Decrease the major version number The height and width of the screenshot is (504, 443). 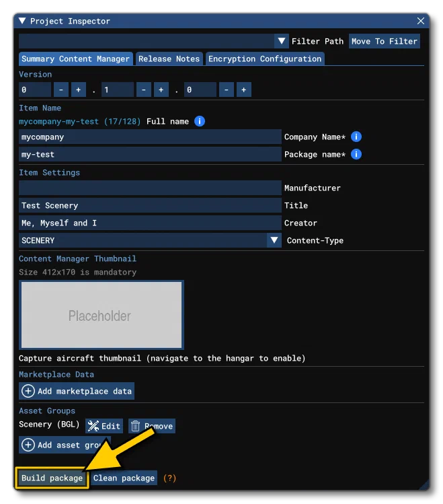click(x=61, y=89)
